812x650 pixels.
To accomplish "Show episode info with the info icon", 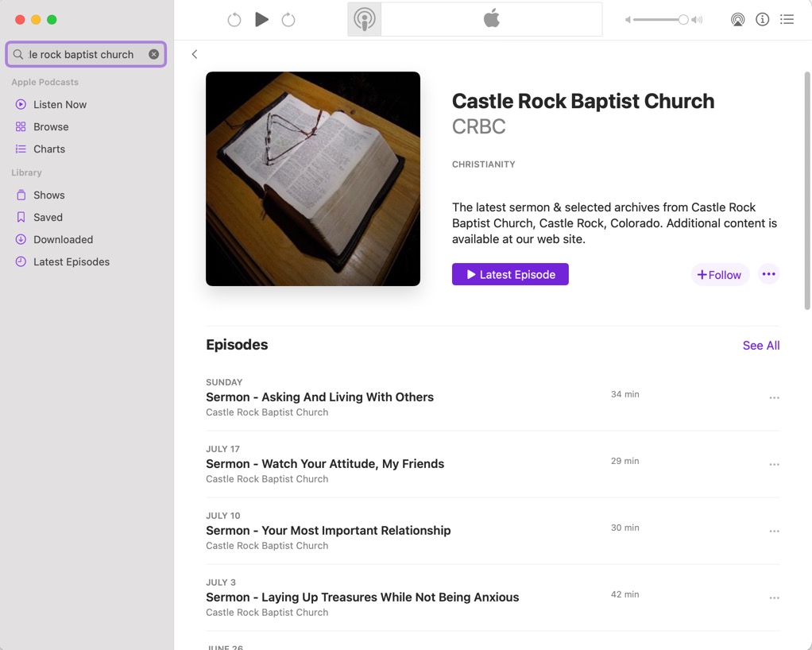I will pos(762,20).
